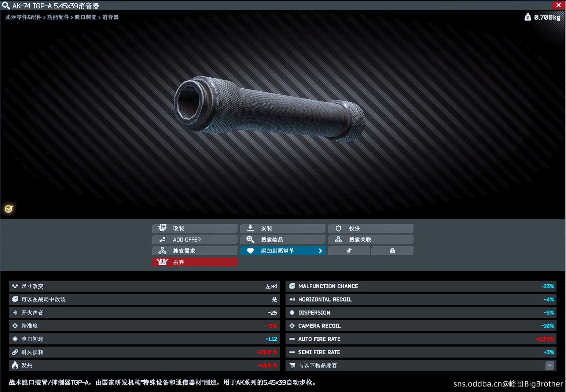Viewport: 566px width, 392px height.
Task: Expand the 与以下物品兼容 dropdown arrow
Action: (550, 365)
